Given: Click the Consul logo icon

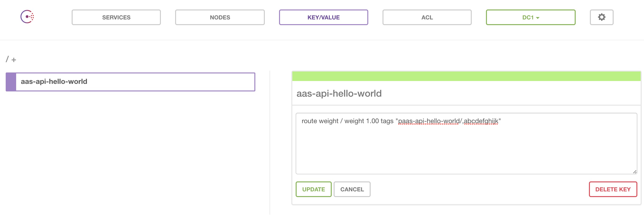Looking at the screenshot, I should coord(27,17).
